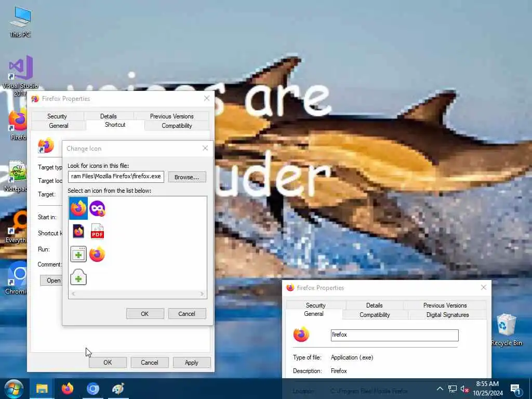Screen dimensions: 532x399
Task: Click the right arrow of icon list scrollbar
Action: [x=202, y=294]
